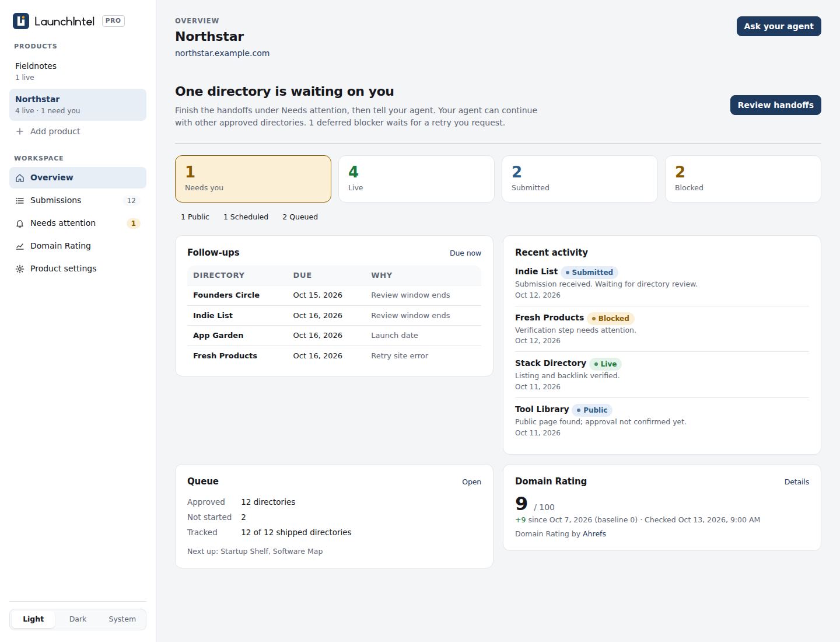Click the Review handoffs button
Image resolution: width=840 pixels, height=642 pixels.
pyautogui.click(x=775, y=105)
